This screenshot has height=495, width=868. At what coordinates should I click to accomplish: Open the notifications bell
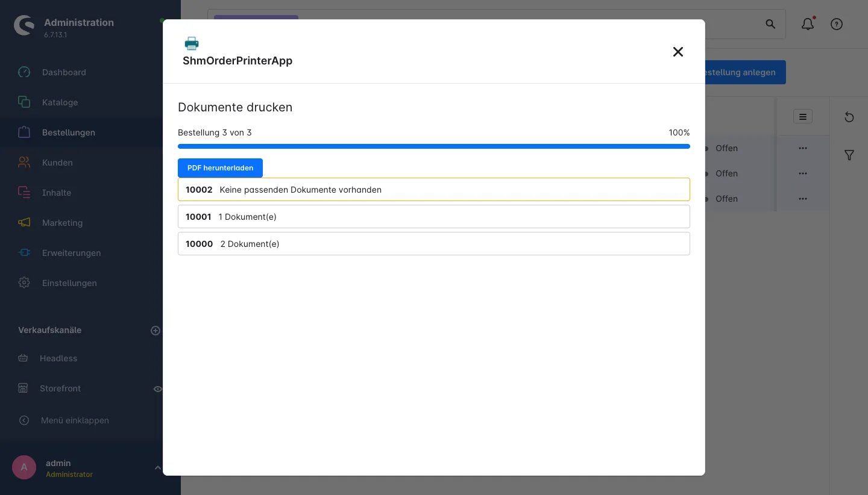[808, 24]
